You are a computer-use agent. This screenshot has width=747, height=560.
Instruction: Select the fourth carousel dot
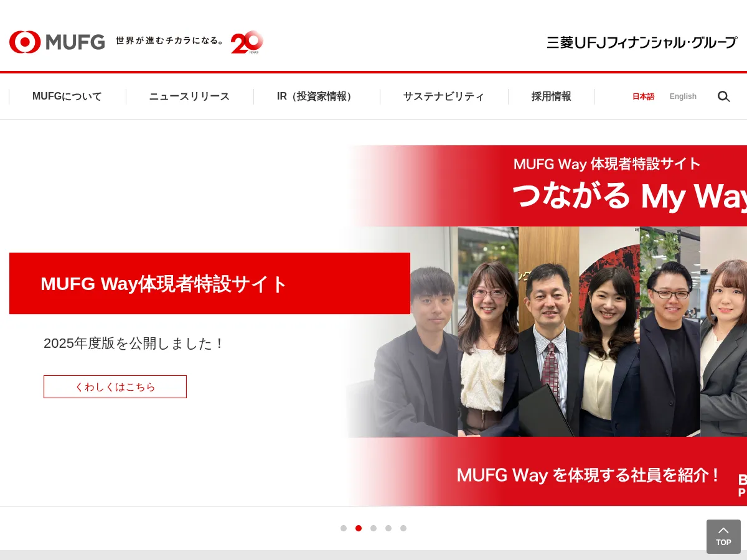[388, 528]
